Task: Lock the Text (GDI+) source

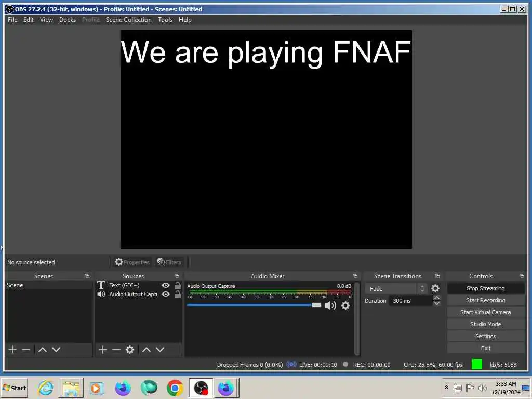Action: (x=178, y=285)
